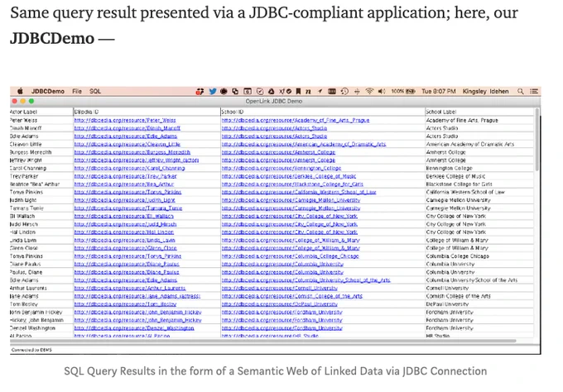Open the Carol_Channing resource link
563x392 pixels.
click(x=130, y=168)
